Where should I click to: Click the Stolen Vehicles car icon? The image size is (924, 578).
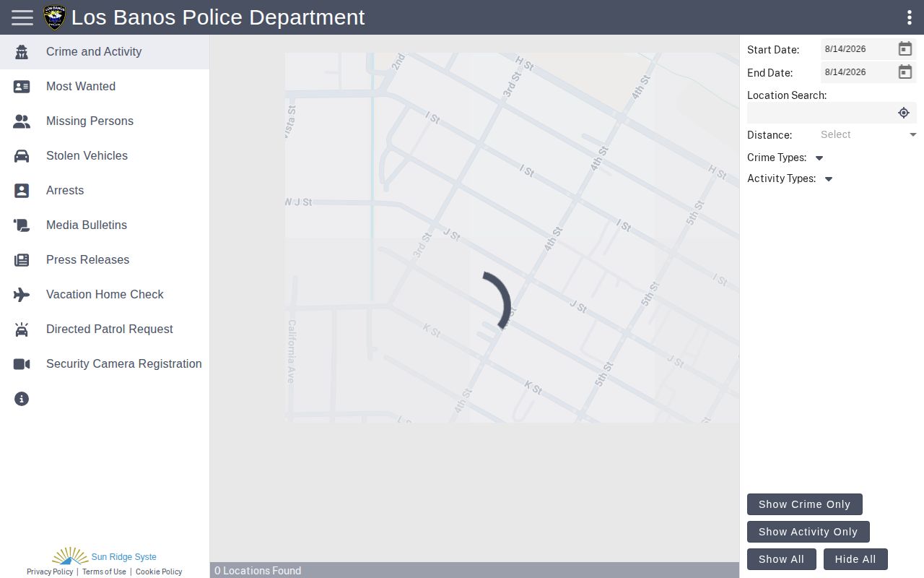point(22,156)
